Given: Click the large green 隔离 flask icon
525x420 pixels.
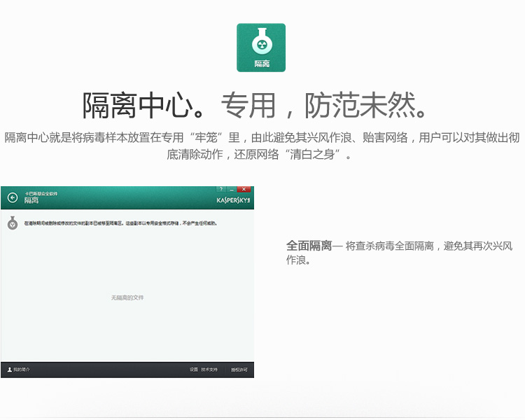Looking at the screenshot, I should pyautogui.click(x=261, y=47).
